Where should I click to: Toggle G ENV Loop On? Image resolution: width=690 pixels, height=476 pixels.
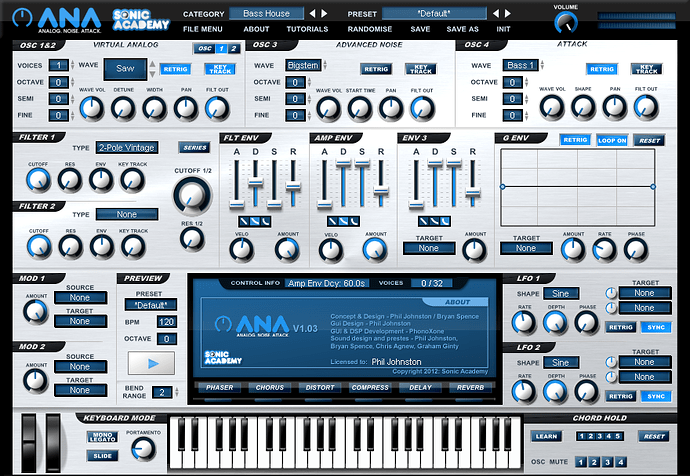point(612,140)
